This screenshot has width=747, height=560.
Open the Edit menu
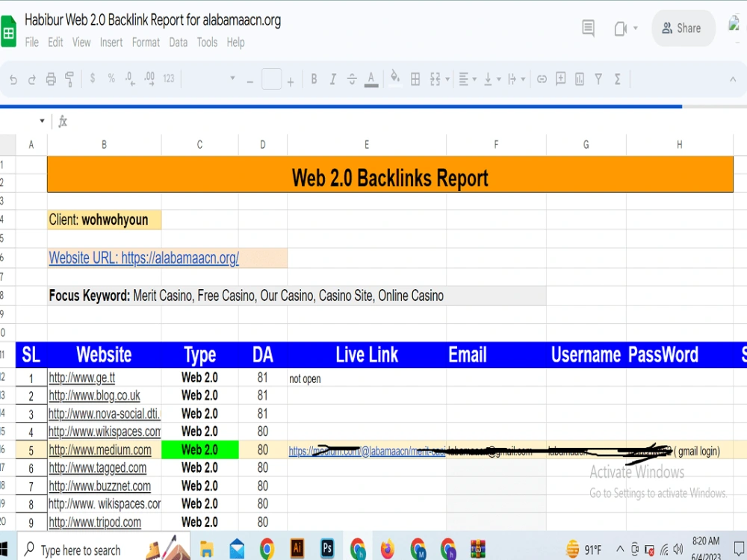coord(55,43)
